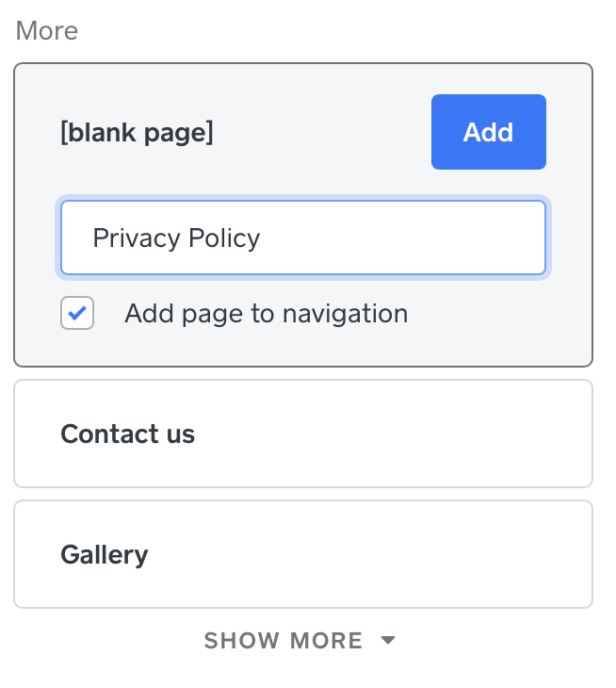
Task: Click the word 'Privacy' in the name field
Action: point(136,238)
